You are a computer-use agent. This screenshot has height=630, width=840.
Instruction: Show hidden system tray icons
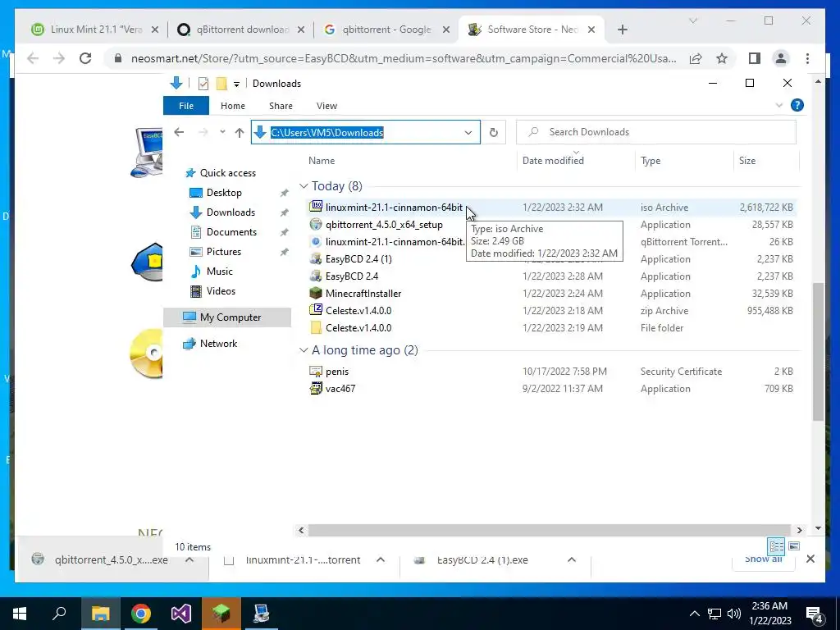(694, 614)
